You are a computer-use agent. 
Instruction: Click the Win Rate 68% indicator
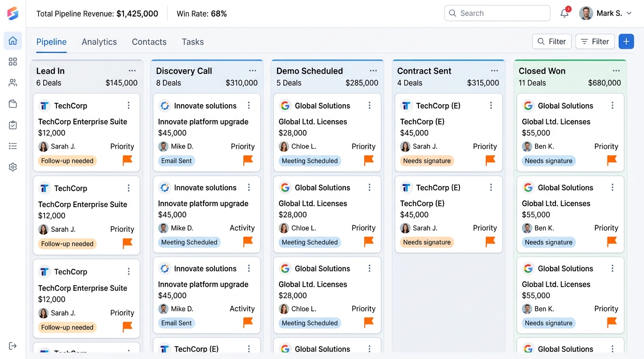coord(202,14)
